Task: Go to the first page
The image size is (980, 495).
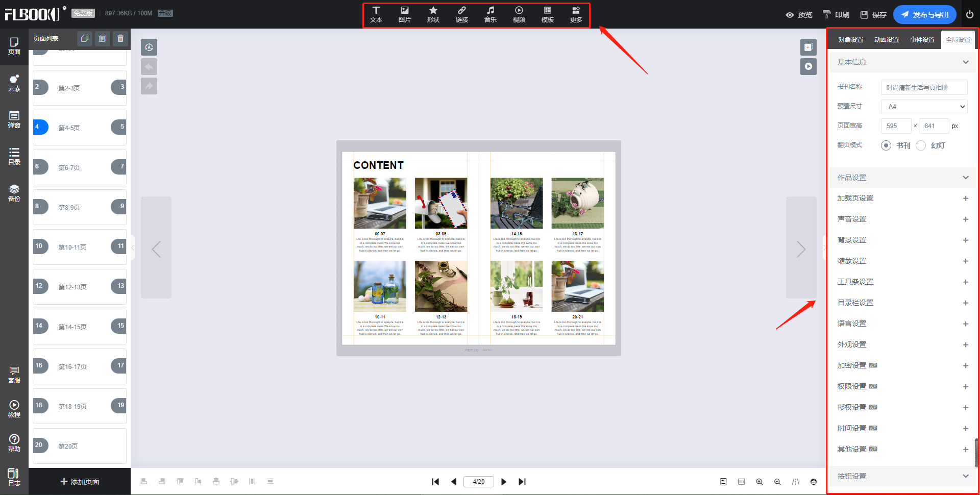Action: coord(435,482)
